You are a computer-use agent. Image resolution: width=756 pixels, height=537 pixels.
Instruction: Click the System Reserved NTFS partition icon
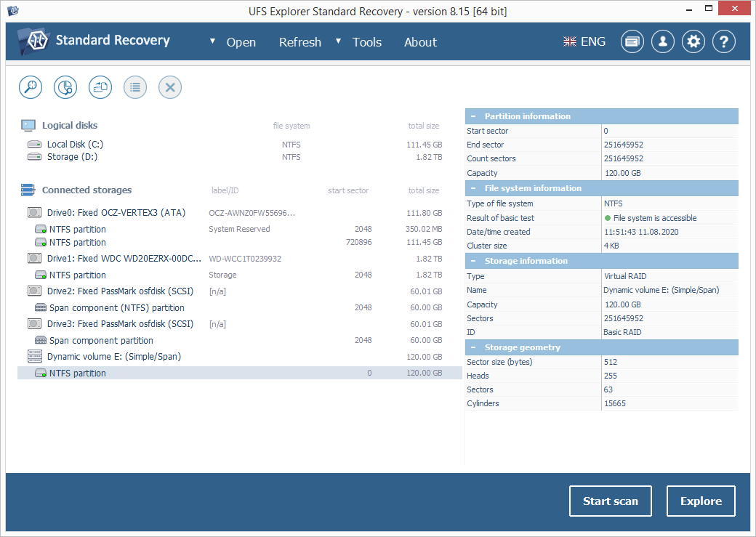(41, 229)
